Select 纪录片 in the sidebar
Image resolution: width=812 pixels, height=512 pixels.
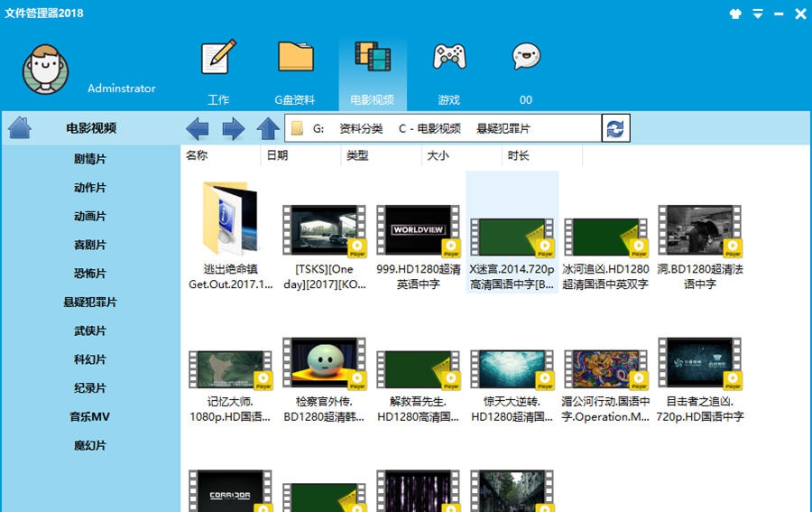coord(90,388)
